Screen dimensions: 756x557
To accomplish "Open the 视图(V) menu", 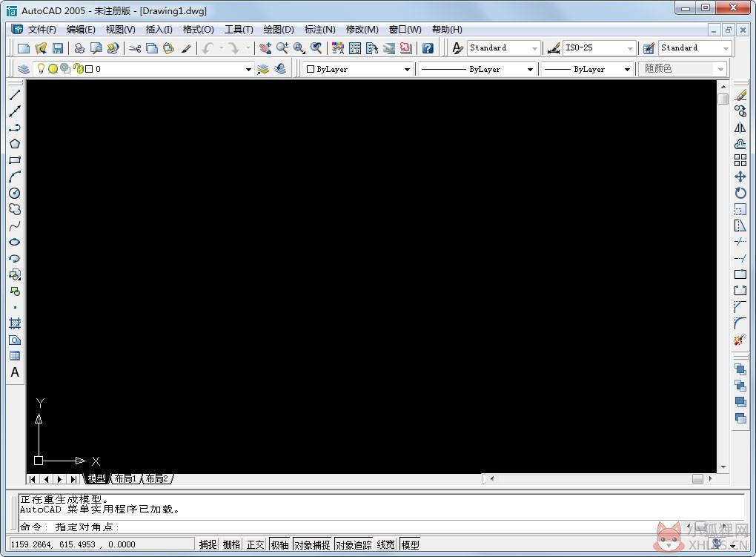I will point(121,30).
